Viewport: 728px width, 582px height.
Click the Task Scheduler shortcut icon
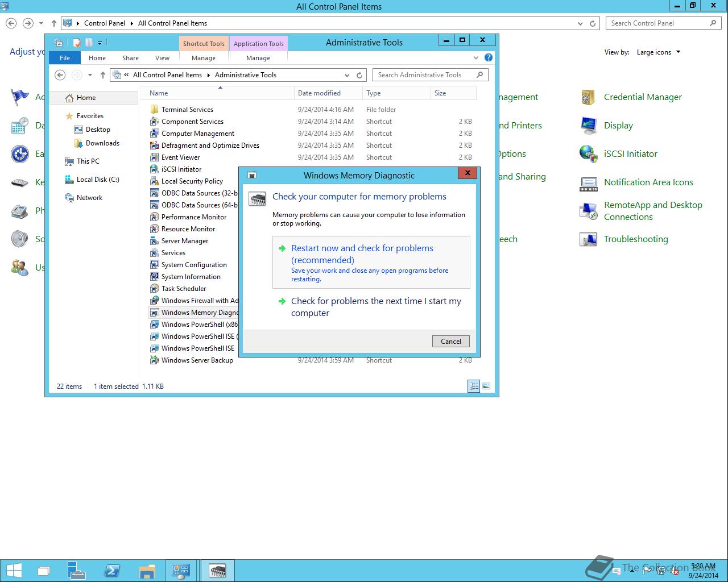[154, 289]
